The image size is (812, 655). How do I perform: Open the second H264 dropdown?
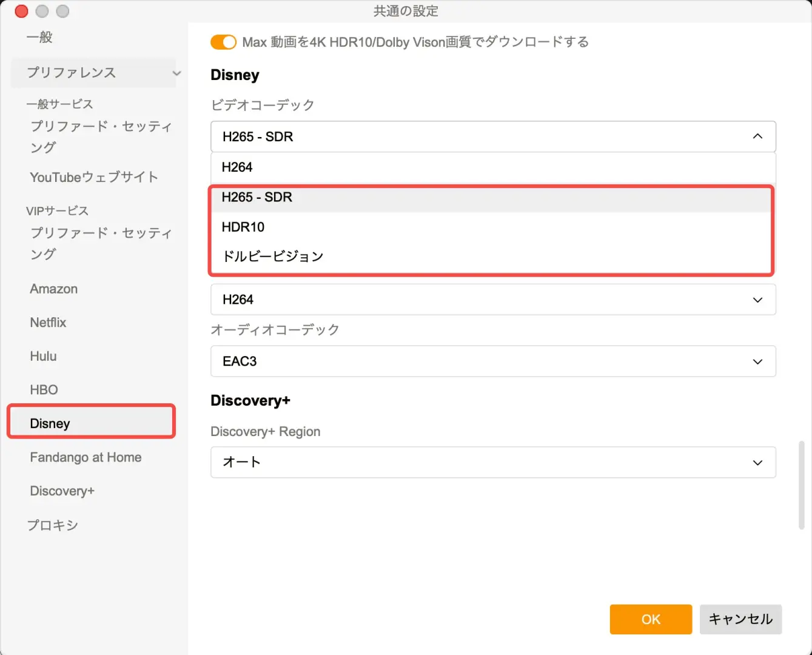[493, 300]
